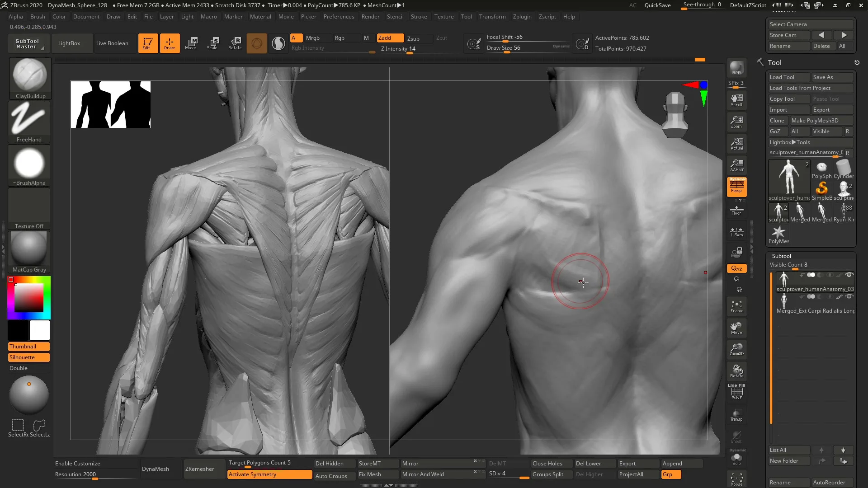Toggle Perspective view in the right shelf
868x488 pixels.
(x=736, y=188)
